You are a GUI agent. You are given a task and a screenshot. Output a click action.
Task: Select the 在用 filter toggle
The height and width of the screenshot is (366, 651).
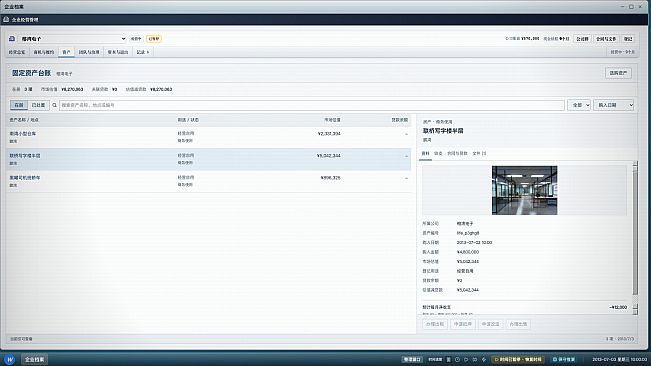click(x=19, y=105)
